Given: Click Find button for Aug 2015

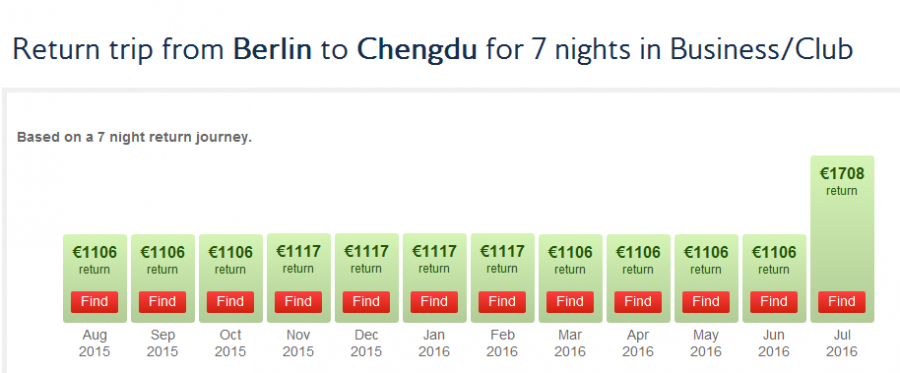Looking at the screenshot, I should (94, 302).
